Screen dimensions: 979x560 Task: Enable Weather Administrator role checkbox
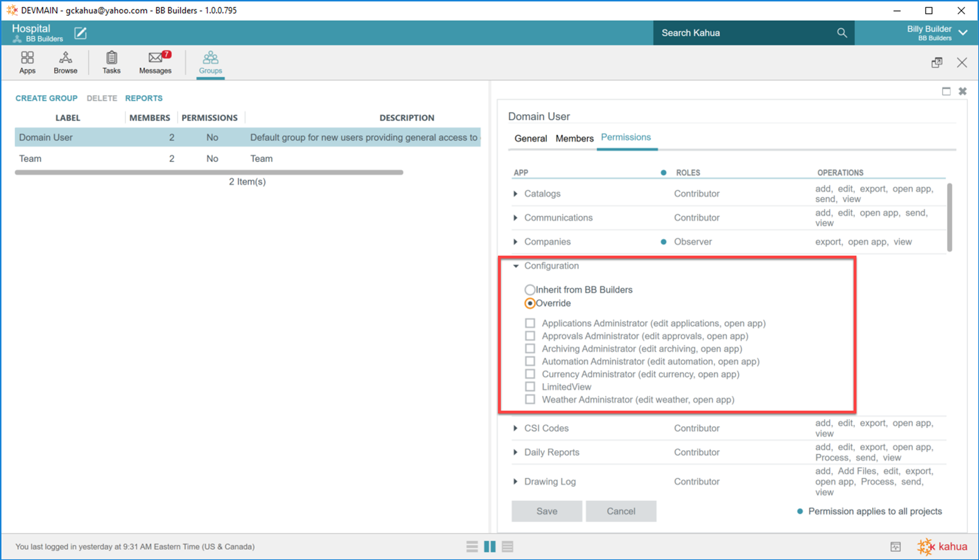tap(530, 400)
